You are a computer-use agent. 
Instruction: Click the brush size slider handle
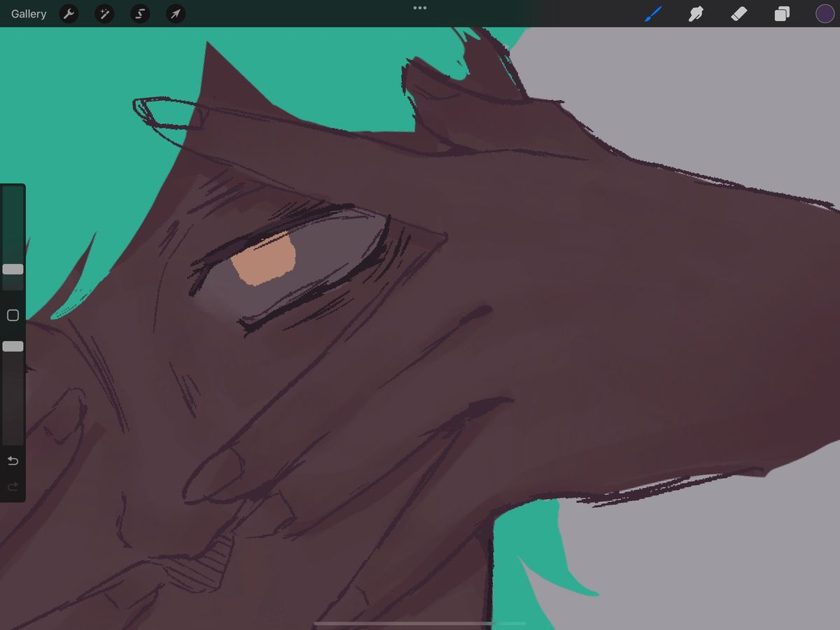click(x=13, y=269)
